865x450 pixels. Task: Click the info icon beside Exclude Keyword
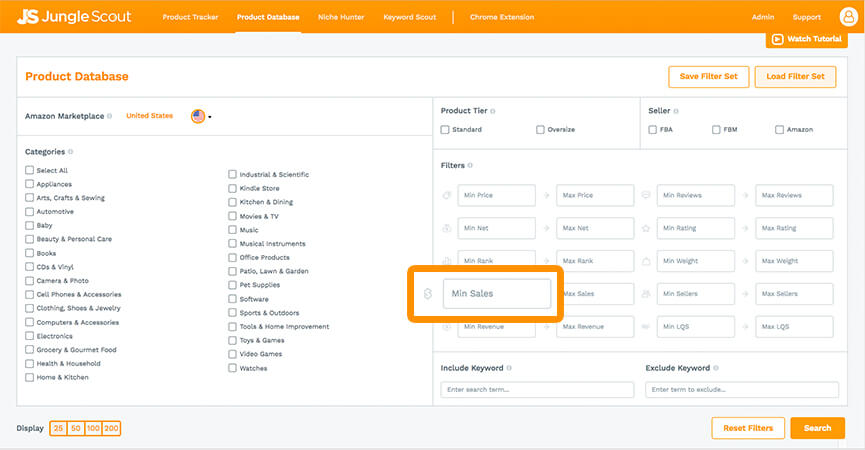tap(716, 368)
